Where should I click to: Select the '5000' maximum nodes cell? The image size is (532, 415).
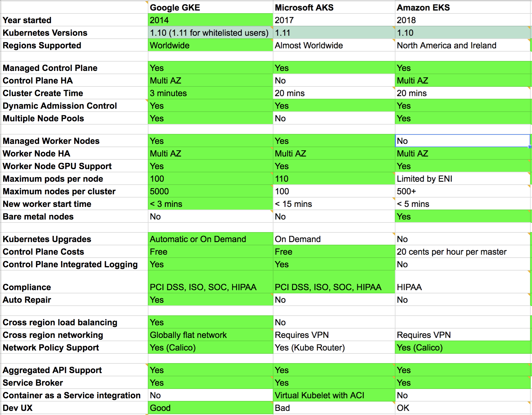(210, 191)
